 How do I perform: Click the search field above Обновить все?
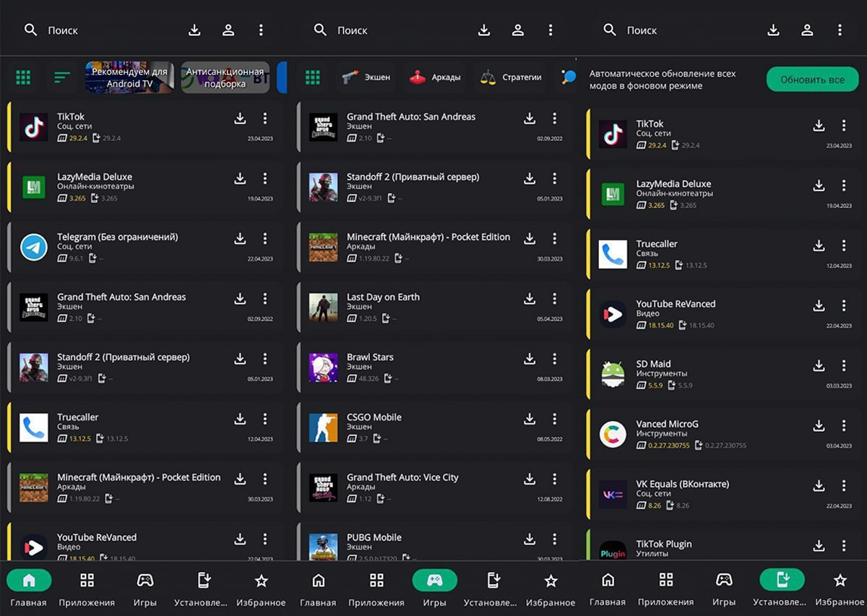pyautogui.click(x=679, y=30)
